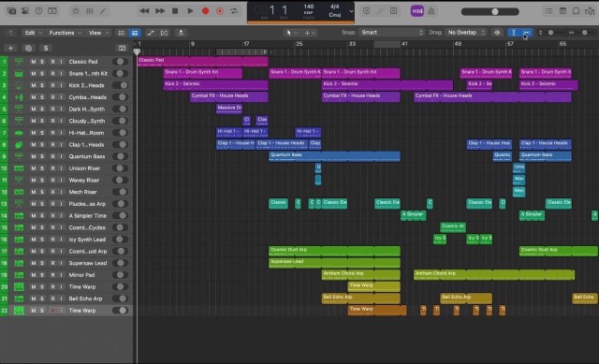Switch to grid view icon beside View

click(x=122, y=33)
